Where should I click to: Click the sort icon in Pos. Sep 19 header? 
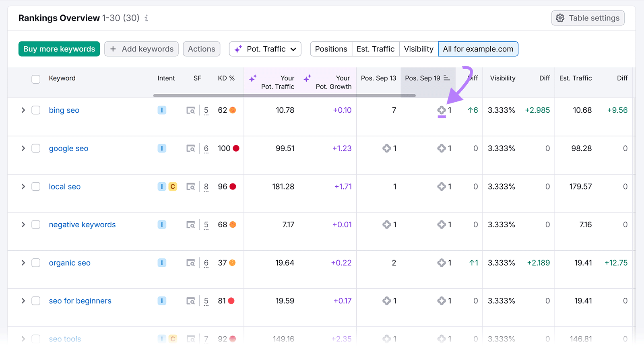(x=447, y=78)
